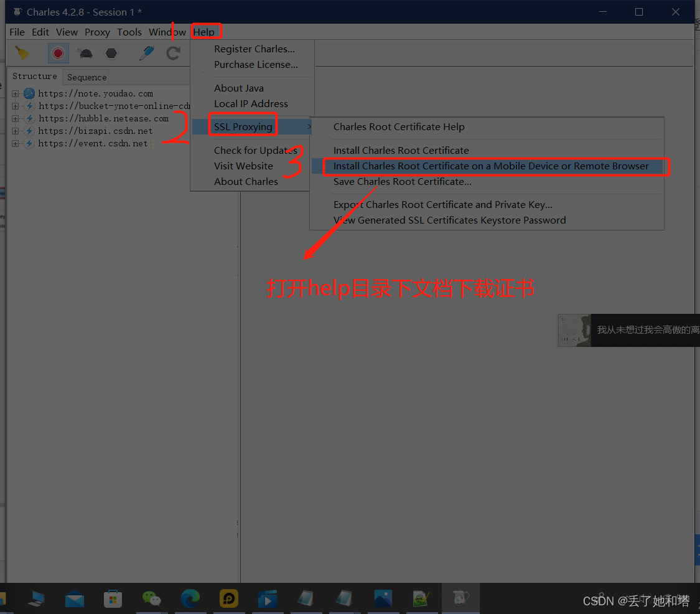Open Charles Root Certificate Help
The height and width of the screenshot is (614, 700).
point(399,127)
